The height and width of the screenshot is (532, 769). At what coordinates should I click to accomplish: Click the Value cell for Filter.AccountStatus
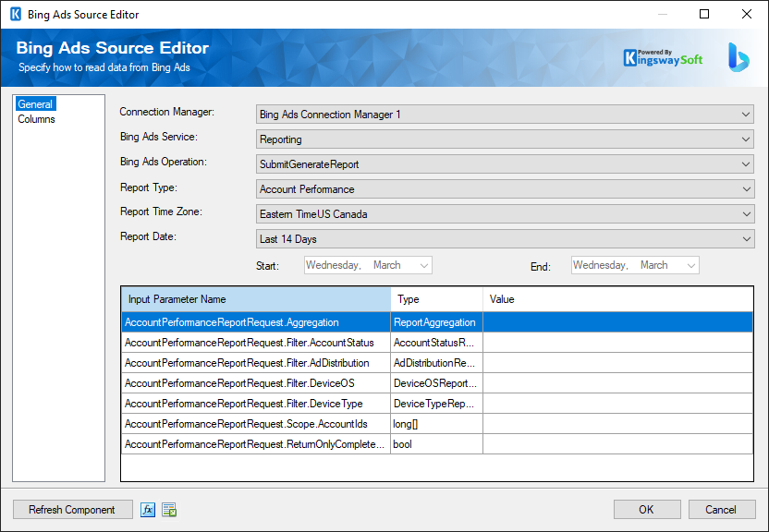point(618,343)
